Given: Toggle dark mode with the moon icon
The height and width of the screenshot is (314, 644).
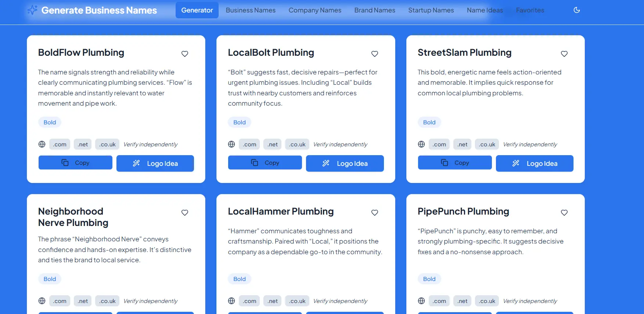Looking at the screenshot, I should 577,10.
